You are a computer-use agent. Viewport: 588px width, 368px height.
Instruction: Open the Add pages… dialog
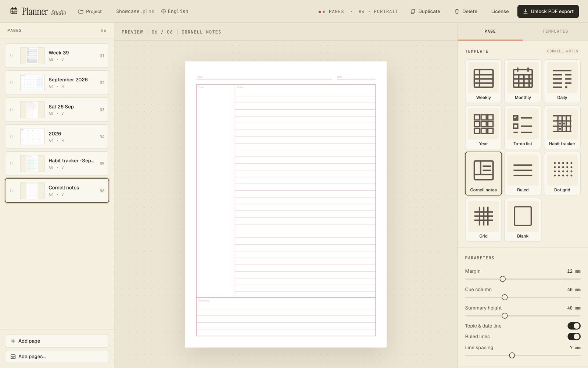pyautogui.click(x=57, y=357)
